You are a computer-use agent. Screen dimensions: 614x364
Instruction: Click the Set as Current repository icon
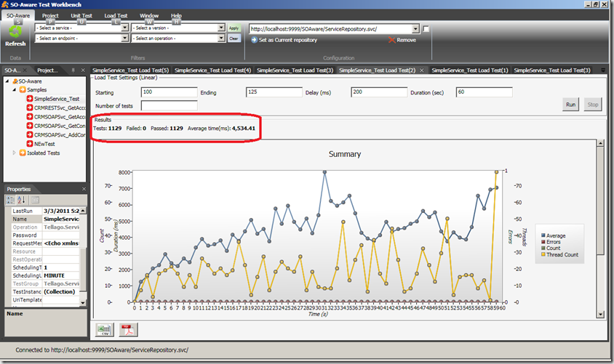tap(254, 40)
